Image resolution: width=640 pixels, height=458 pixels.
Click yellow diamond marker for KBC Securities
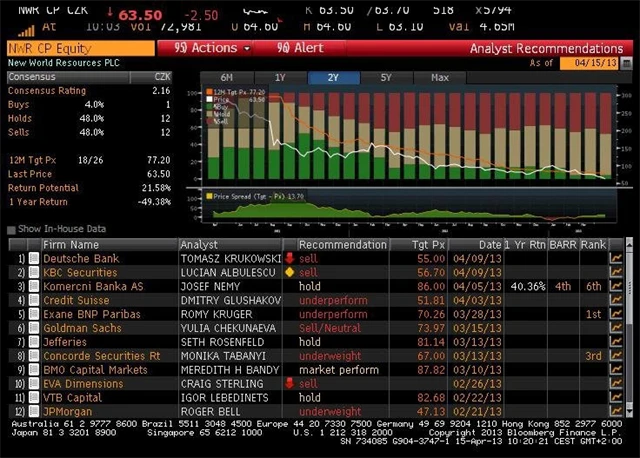[290, 272]
